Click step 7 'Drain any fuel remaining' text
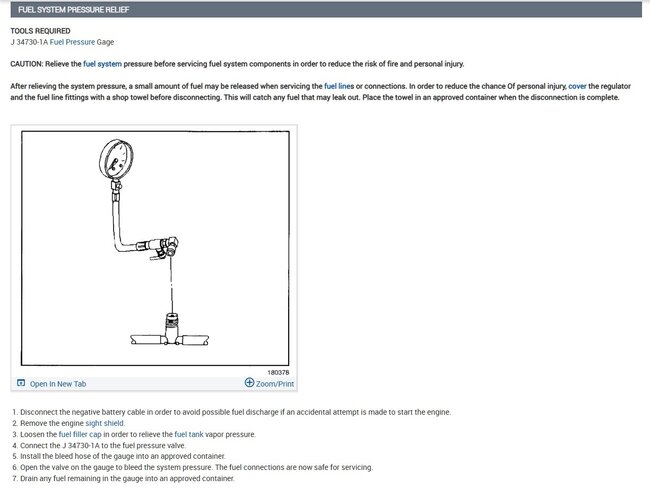 tap(127, 478)
